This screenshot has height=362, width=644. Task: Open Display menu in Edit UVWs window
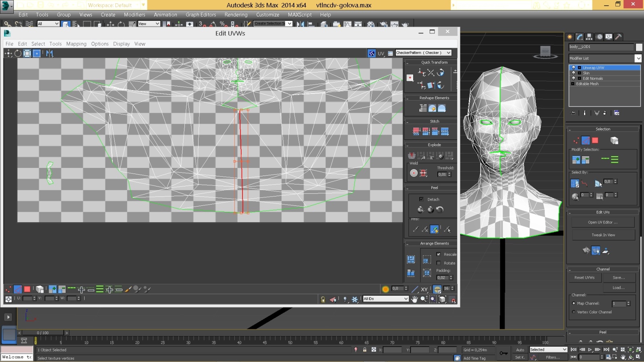coord(121,44)
